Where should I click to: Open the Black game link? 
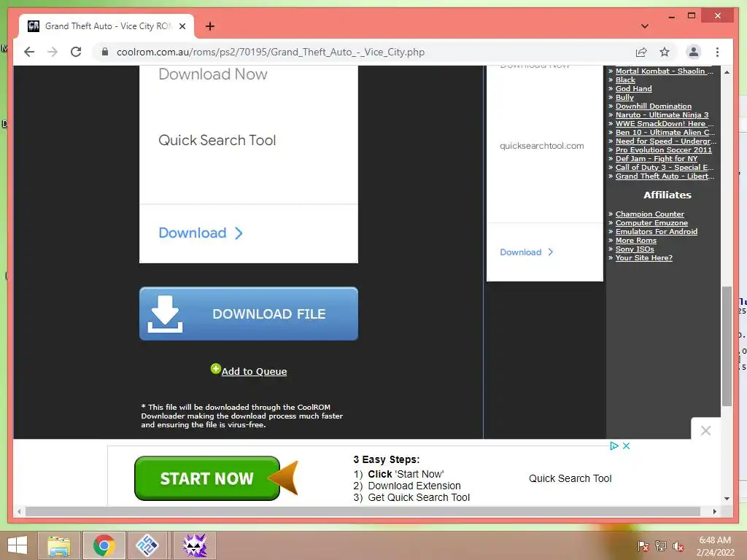pyautogui.click(x=625, y=80)
